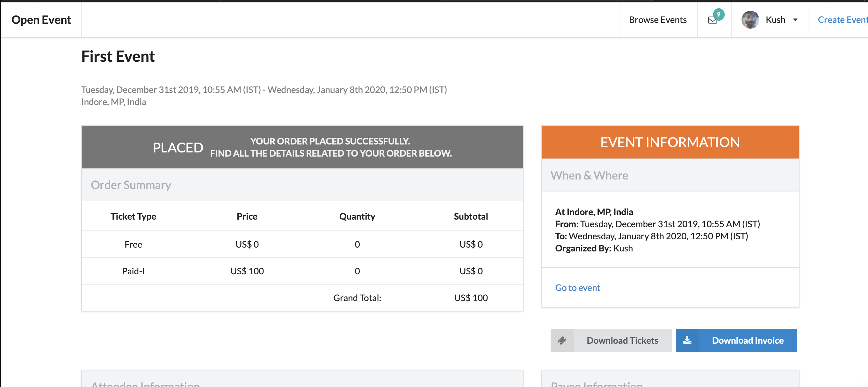Select the Paid-I ticket row
This screenshot has width=868, height=387.
tap(134, 271)
